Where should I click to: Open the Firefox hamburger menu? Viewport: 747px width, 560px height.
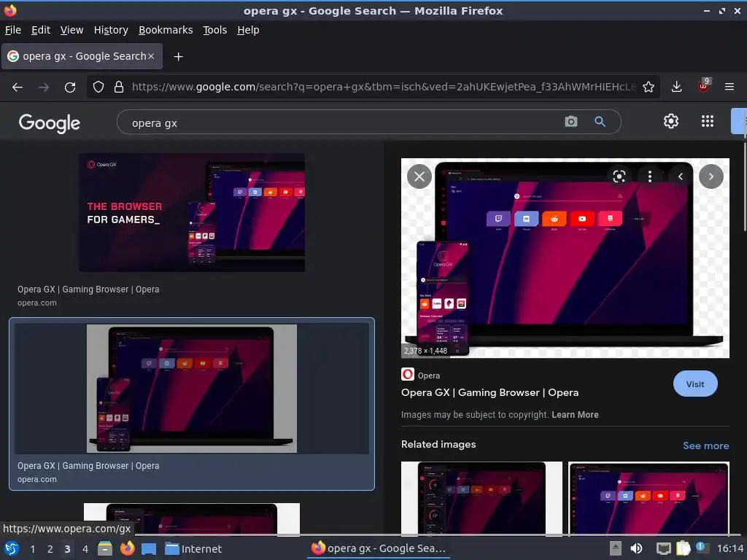click(x=729, y=87)
